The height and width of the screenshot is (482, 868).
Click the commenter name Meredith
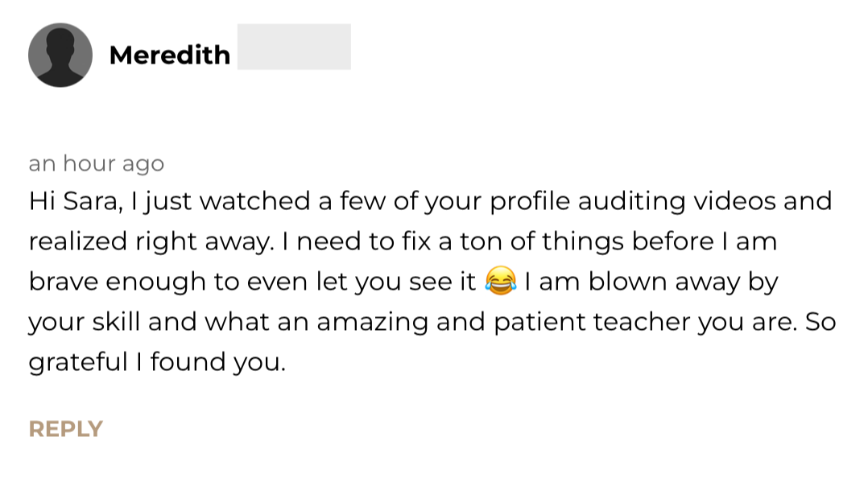click(x=170, y=55)
